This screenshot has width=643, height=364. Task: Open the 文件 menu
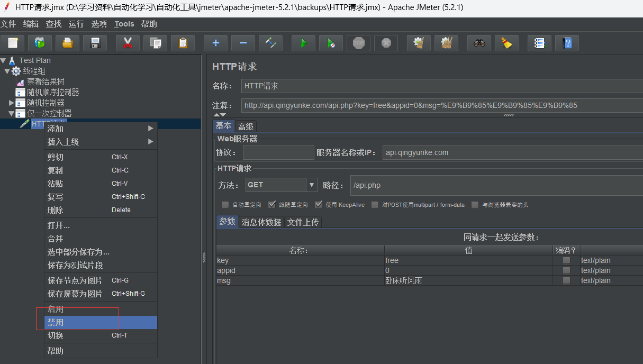[8, 24]
